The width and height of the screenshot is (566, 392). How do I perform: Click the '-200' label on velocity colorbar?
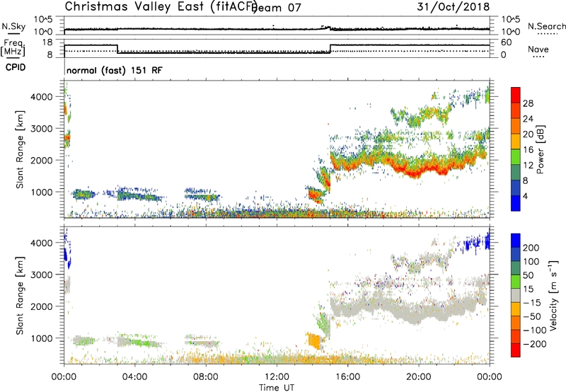[x=535, y=344]
